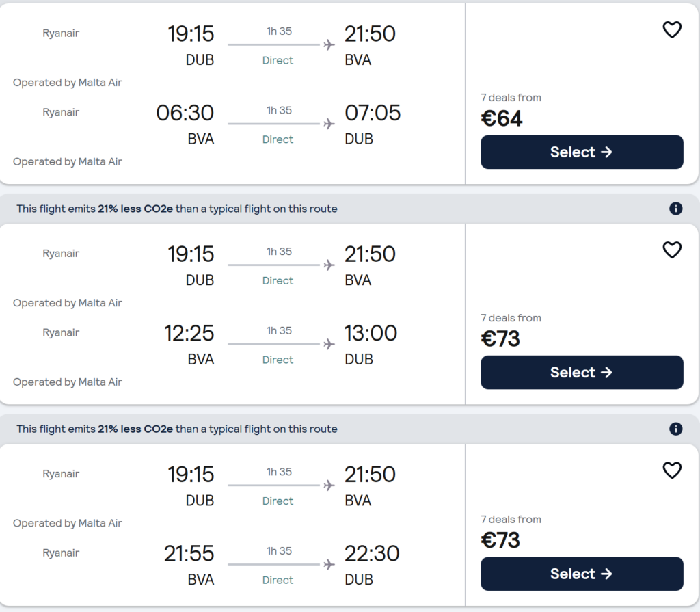
Task: Click the second CO2e emissions banner
Action: point(174,429)
